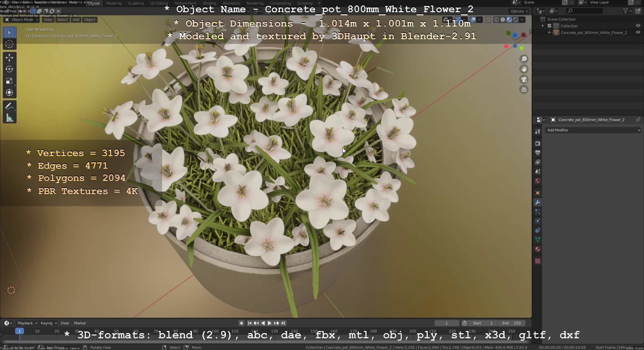This screenshot has height=350, width=644.
Task: Click the viewport zoom magnifier icon
Action: point(524,59)
